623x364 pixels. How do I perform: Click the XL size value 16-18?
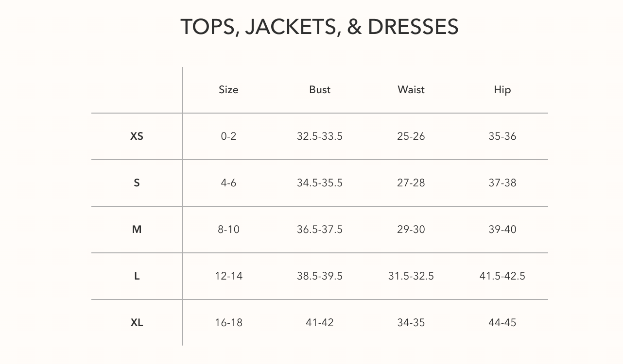[228, 323]
